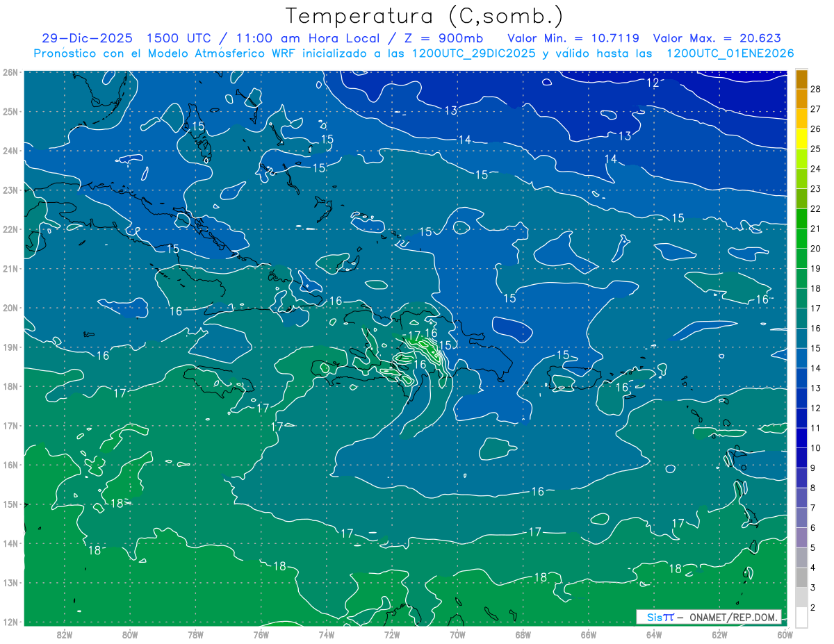Click the 'Valor Min. = 10.7119' text
This screenshot has width=834, height=644.
tap(574, 38)
